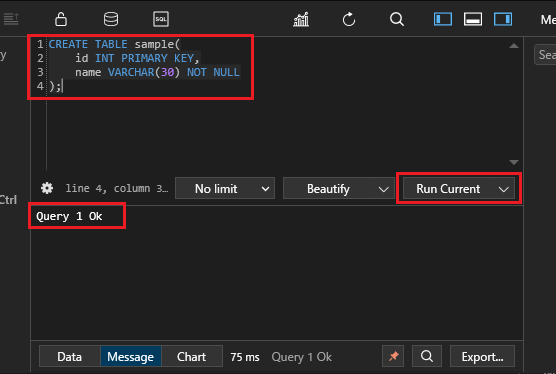556x374 pixels.
Task: Open the chart statistics icon
Action: point(301,19)
